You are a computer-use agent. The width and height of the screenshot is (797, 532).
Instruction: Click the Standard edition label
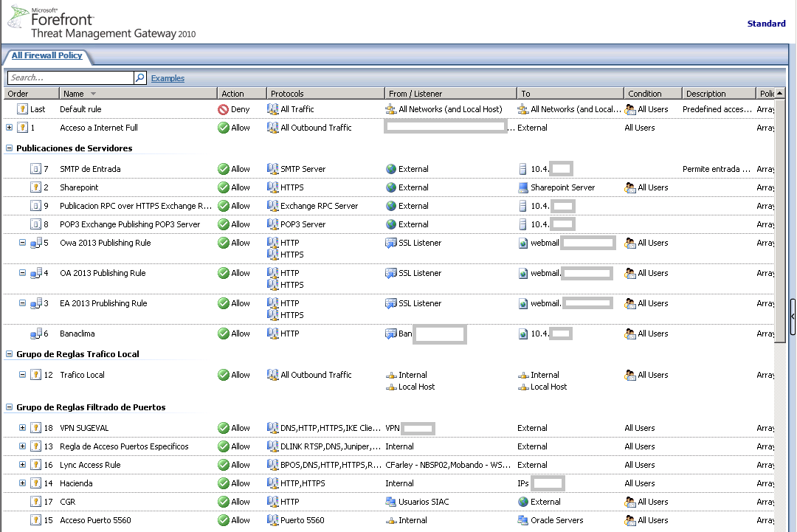(x=766, y=24)
